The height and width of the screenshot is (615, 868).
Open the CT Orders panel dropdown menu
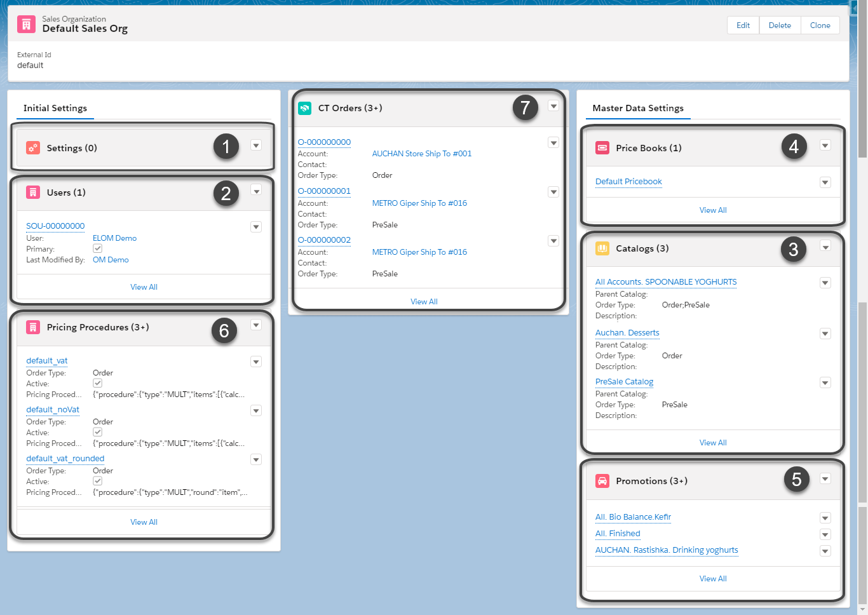pos(553,105)
